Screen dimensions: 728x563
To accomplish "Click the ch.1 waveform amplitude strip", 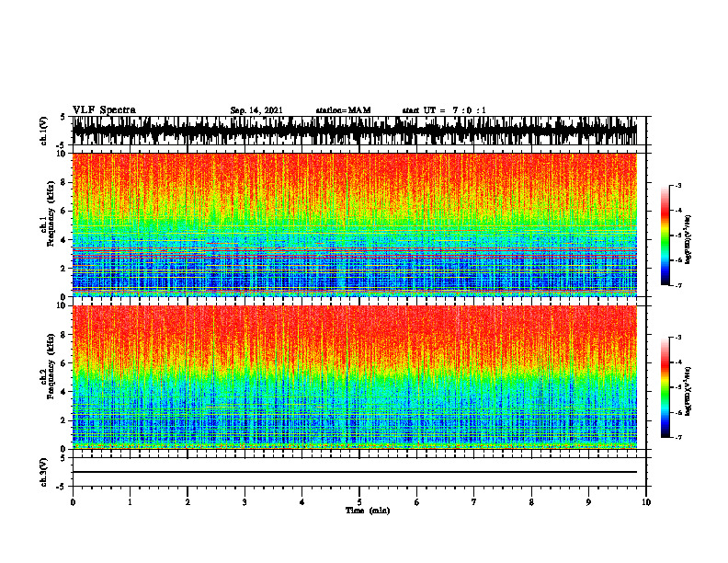I will 355,131.
